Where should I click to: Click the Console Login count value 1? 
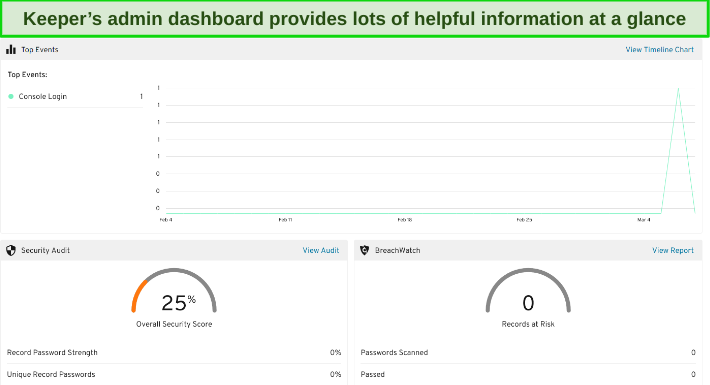pos(141,96)
